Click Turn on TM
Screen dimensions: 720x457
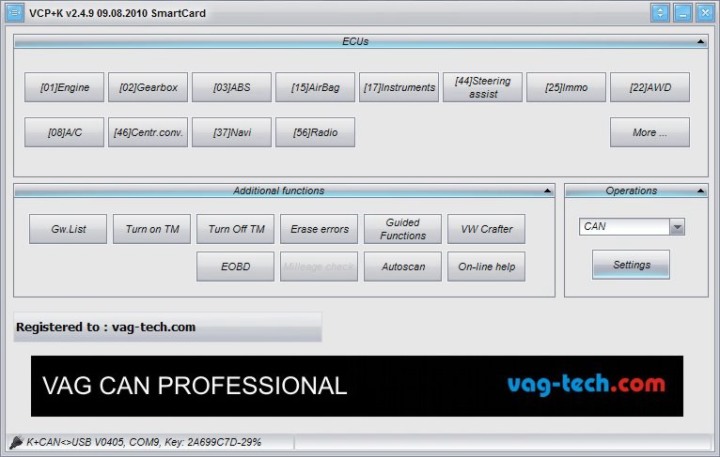click(152, 229)
